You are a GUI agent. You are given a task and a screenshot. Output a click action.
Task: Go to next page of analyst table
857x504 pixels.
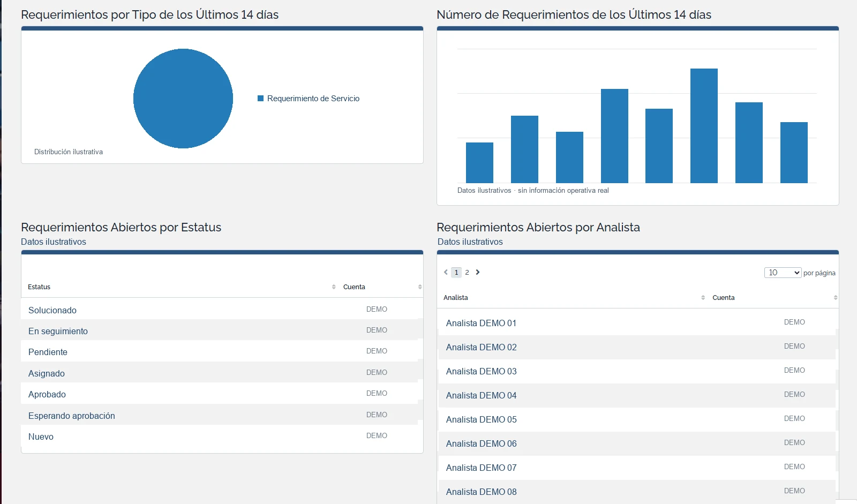click(478, 272)
